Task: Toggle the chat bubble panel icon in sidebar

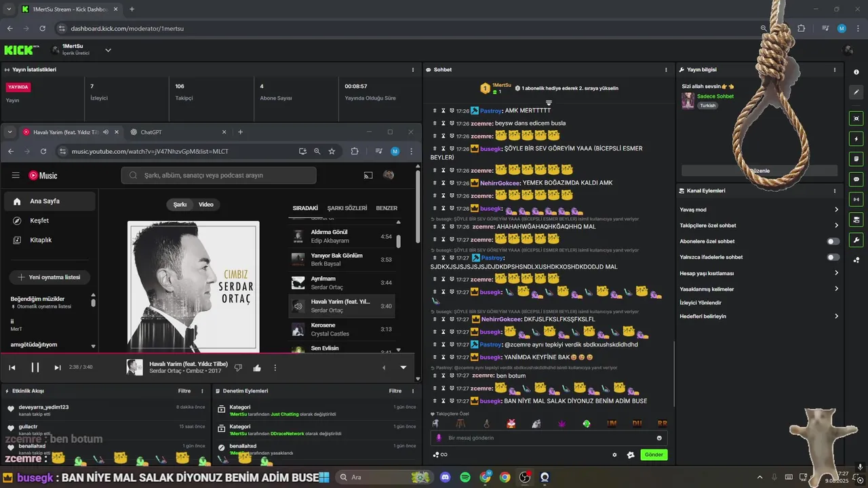Action: coord(856,179)
